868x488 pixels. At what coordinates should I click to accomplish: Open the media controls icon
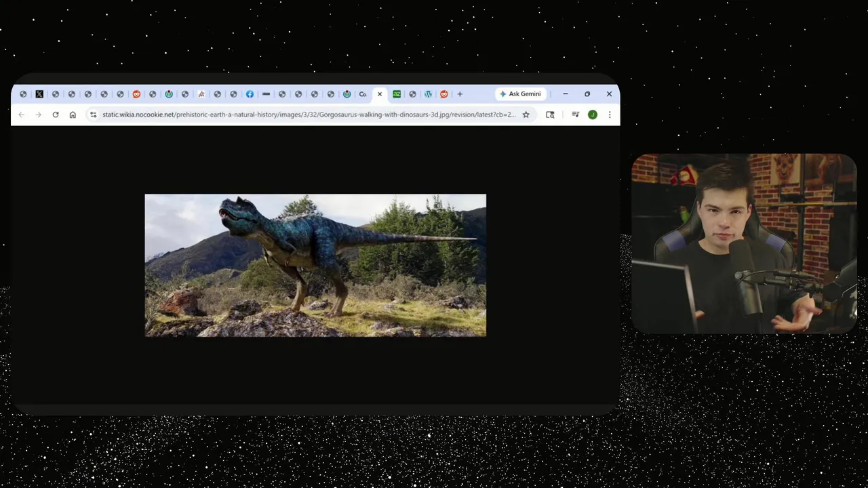[575, 115]
